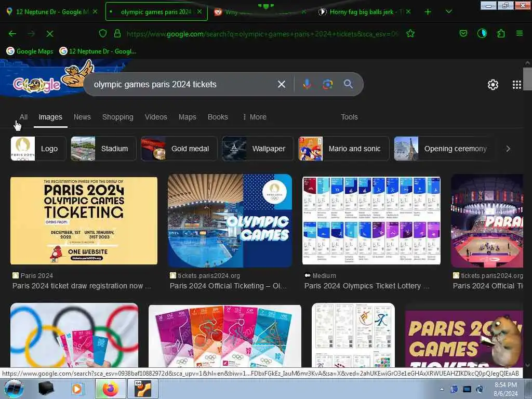The width and height of the screenshot is (532, 399).
Task: Open the Olympic Games aquatic centre image
Action: [x=230, y=220]
